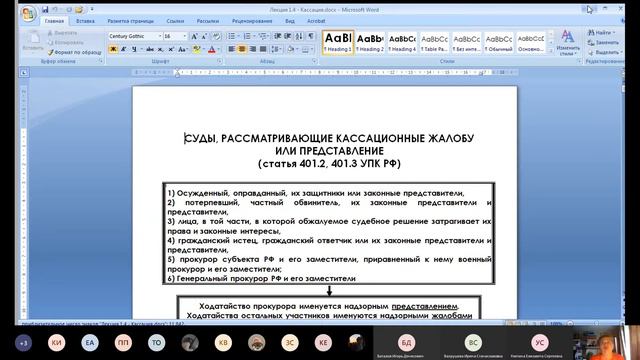
Task: Align text right
Action: pyautogui.click(x=252, y=49)
